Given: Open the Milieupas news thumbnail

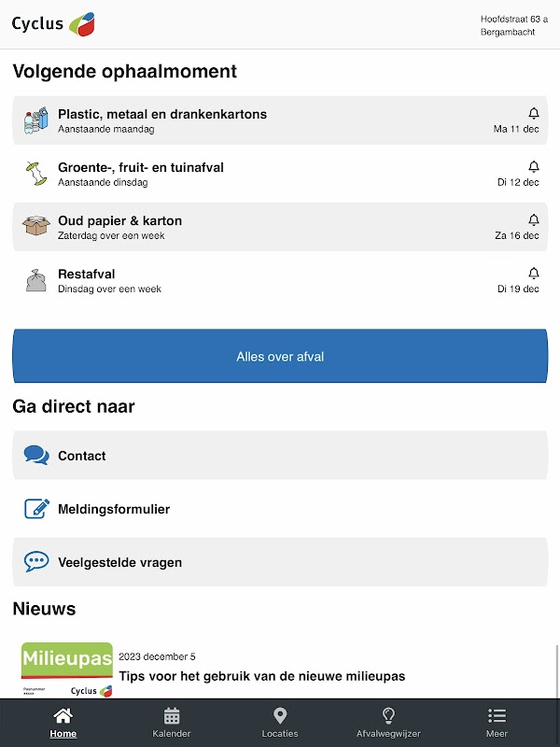Looking at the screenshot, I should 67,669.
